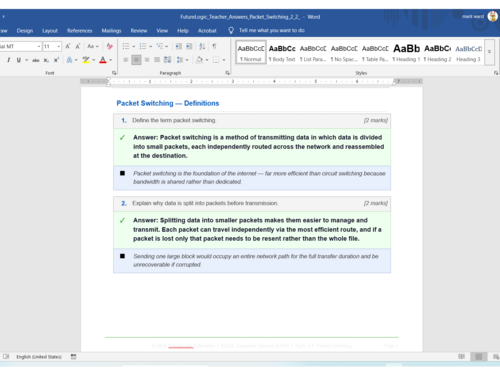Toggle italic formatting
Screen dimensions: 500x375
[8, 60]
